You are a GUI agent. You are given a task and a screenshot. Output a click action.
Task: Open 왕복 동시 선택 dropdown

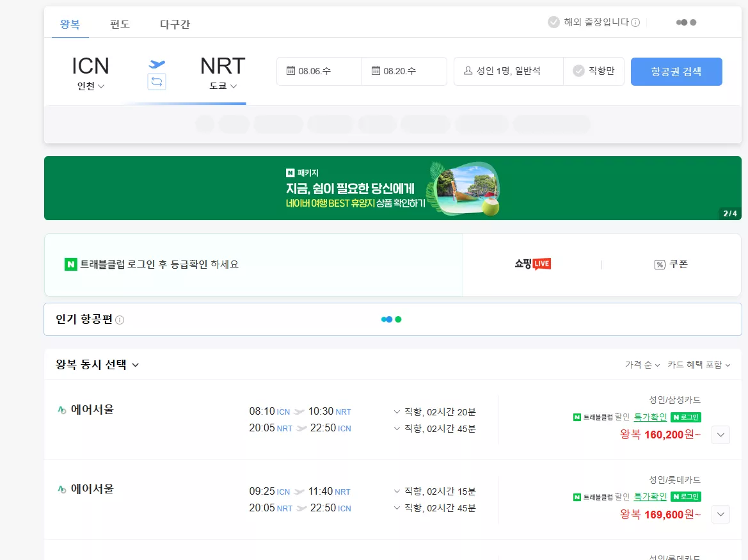click(97, 365)
